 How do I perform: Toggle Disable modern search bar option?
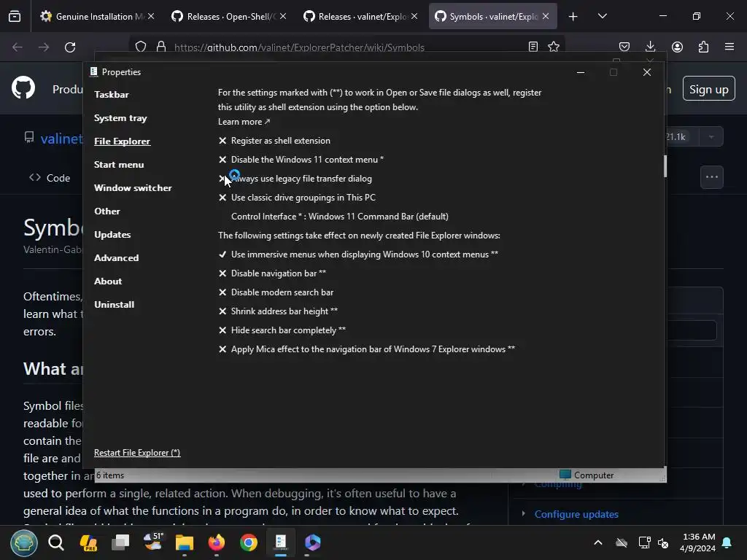276,292
